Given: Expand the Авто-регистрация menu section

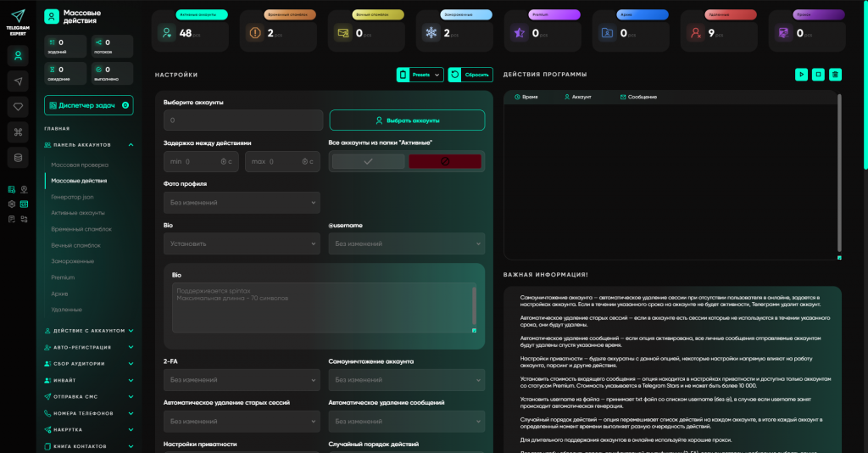Looking at the screenshot, I should point(88,347).
